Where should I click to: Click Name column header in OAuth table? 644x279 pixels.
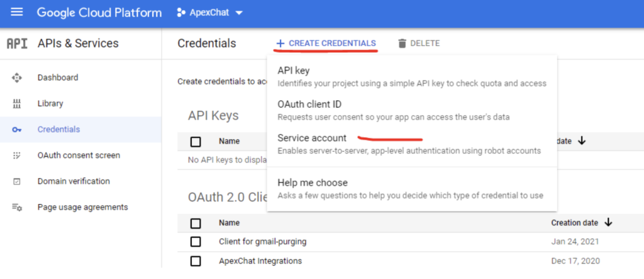(x=229, y=223)
